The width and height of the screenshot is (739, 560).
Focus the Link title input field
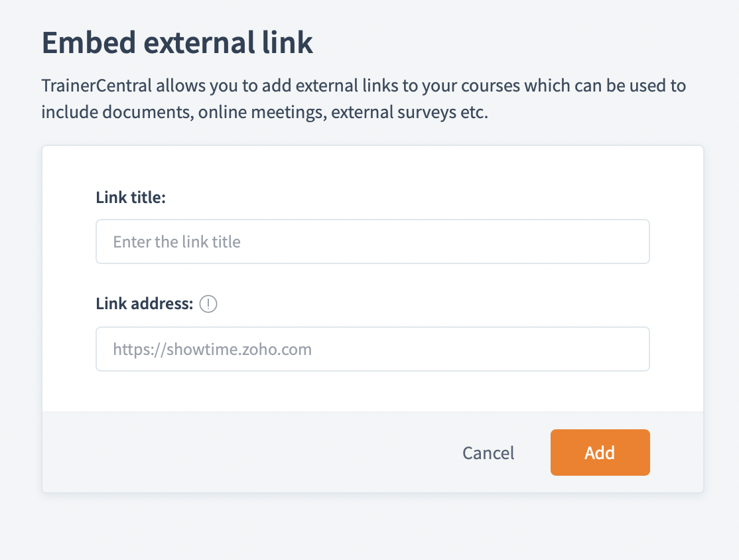click(372, 242)
